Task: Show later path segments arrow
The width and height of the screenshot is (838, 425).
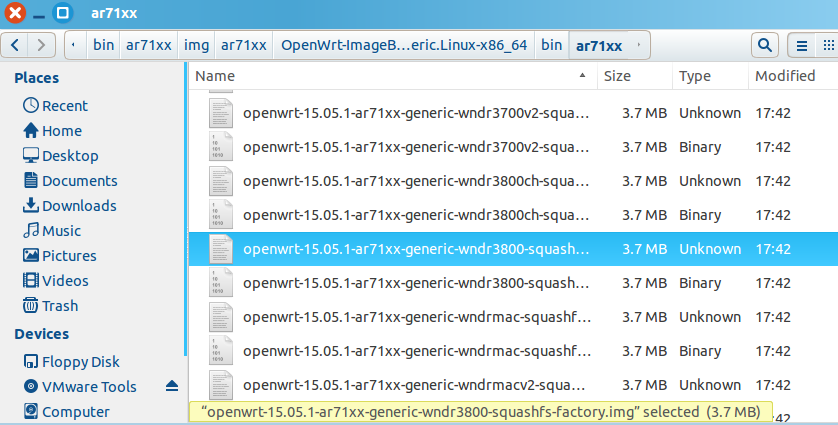Action: [x=639, y=45]
